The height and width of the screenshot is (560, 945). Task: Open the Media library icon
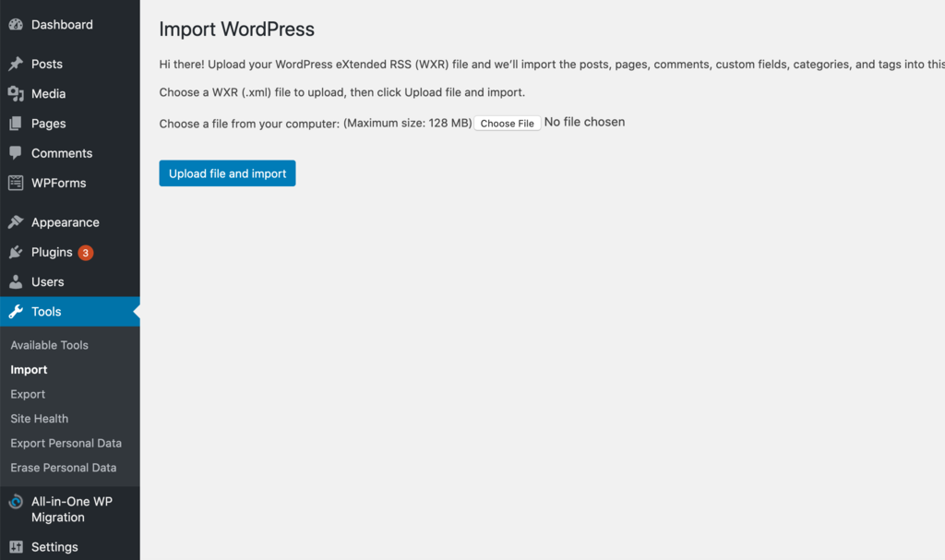tap(16, 93)
